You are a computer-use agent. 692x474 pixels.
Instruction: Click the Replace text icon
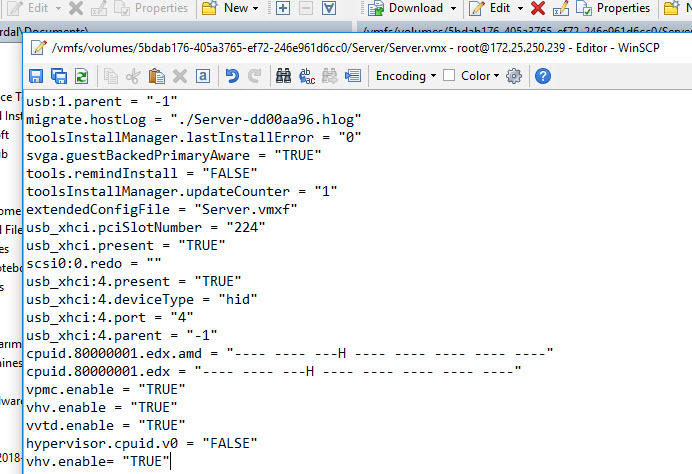point(307,76)
